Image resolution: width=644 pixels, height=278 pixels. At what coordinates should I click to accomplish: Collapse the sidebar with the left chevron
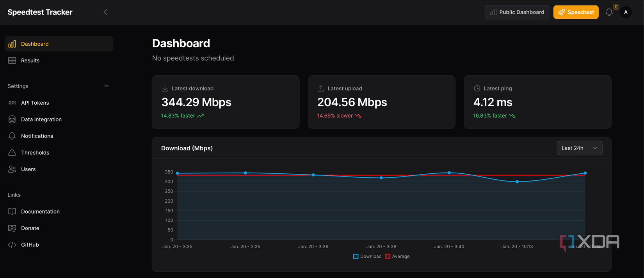[x=106, y=12]
